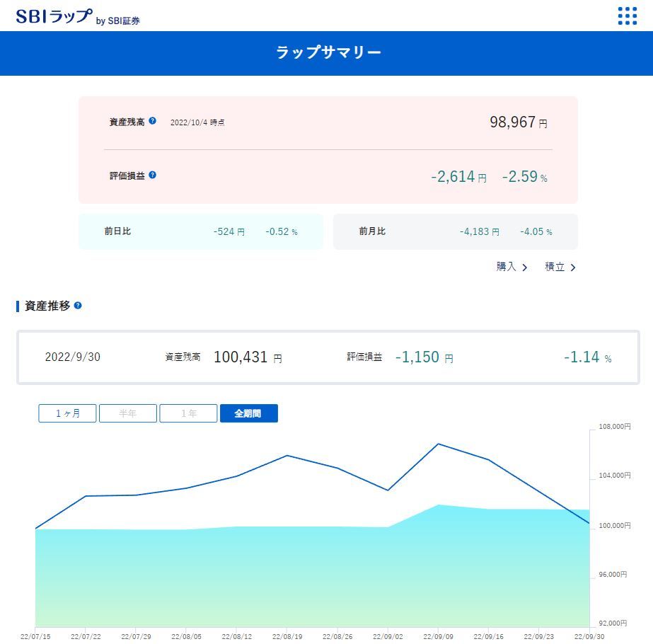Select the 全期間 period button
Image resolution: width=653 pixels, height=644 pixels.
coord(248,413)
